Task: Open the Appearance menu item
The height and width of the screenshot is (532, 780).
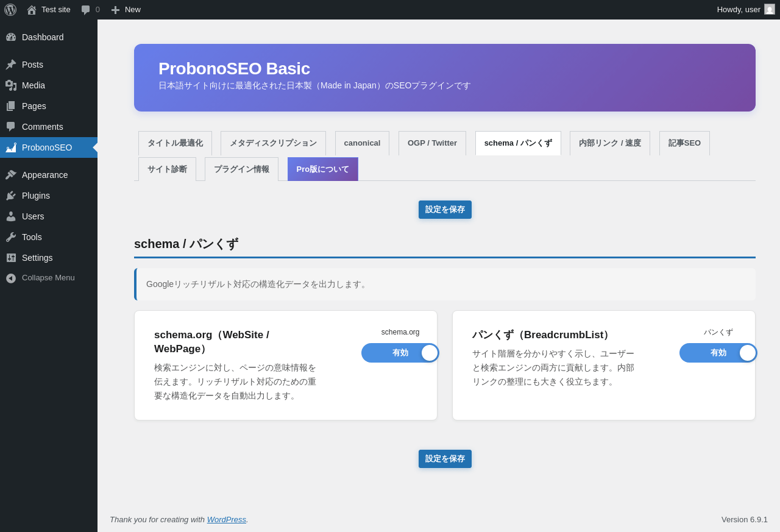Action: tap(45, 175)
